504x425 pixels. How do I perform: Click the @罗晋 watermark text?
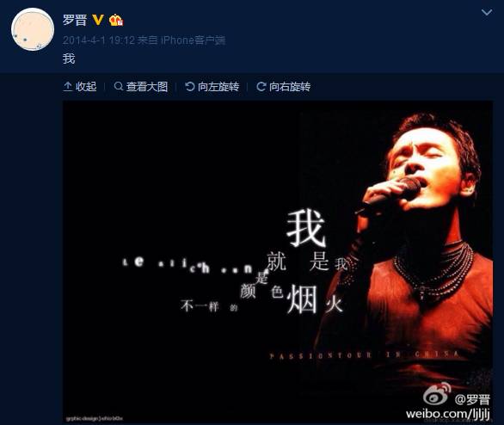click(472, 399)
